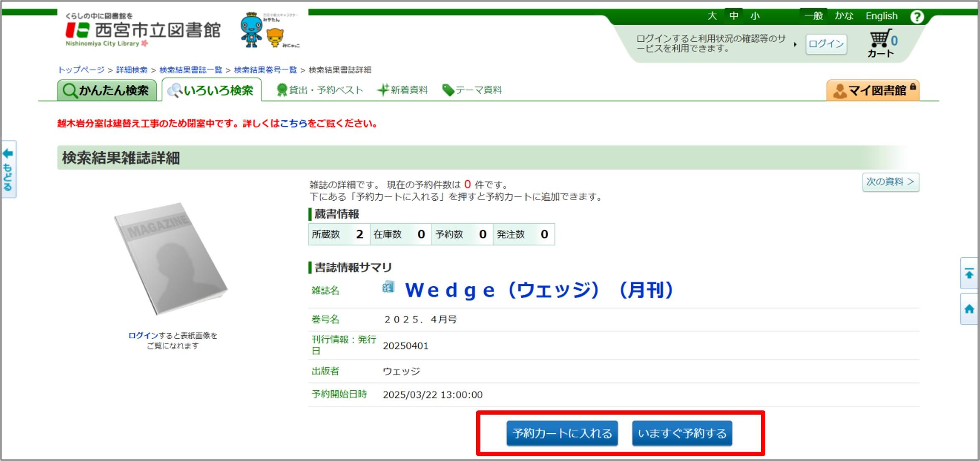Select small 小 text size
Viewport: 980px width, 461px height.
coord(755,16)
